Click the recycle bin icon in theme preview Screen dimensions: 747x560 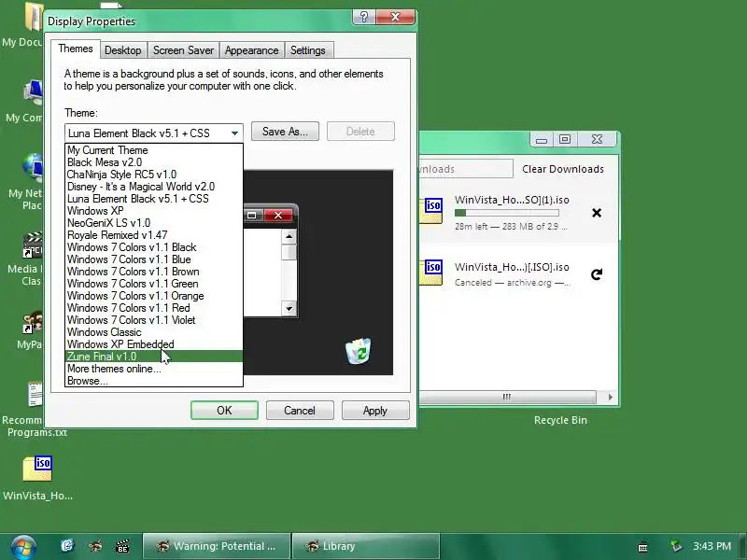click(359, 352)
